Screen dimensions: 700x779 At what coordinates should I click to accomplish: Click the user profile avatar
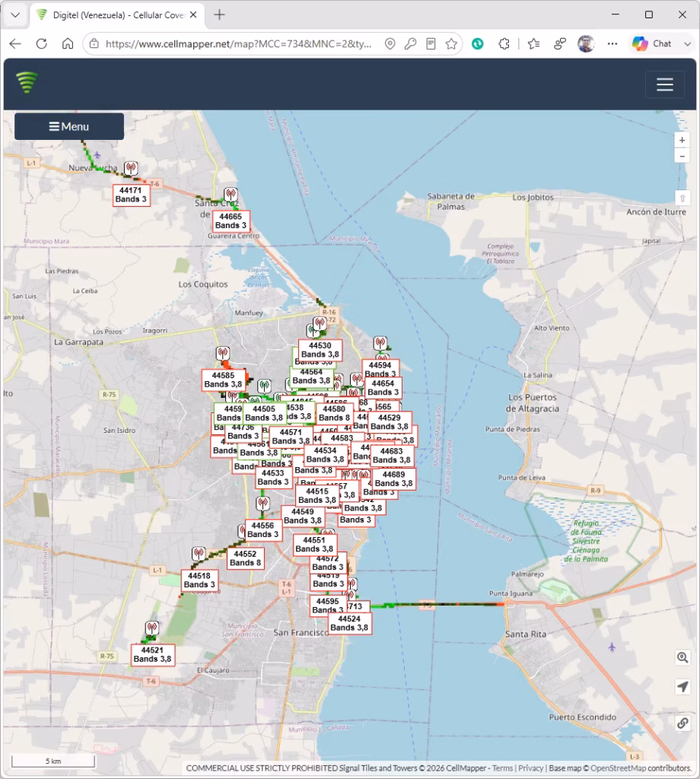coord(586,43)
